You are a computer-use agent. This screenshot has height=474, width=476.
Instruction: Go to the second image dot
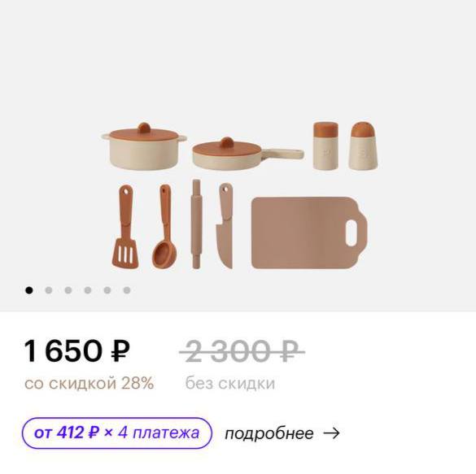point(49,290)
